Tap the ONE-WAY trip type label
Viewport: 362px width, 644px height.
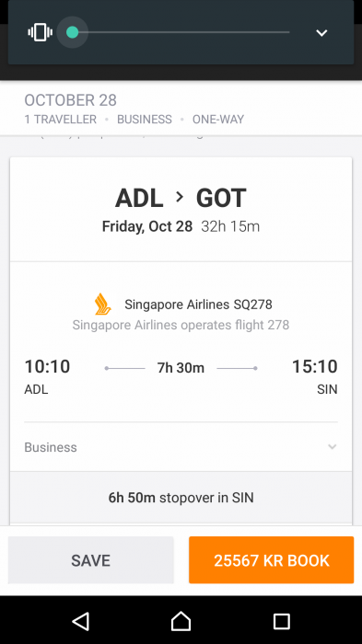coord(218,120)
